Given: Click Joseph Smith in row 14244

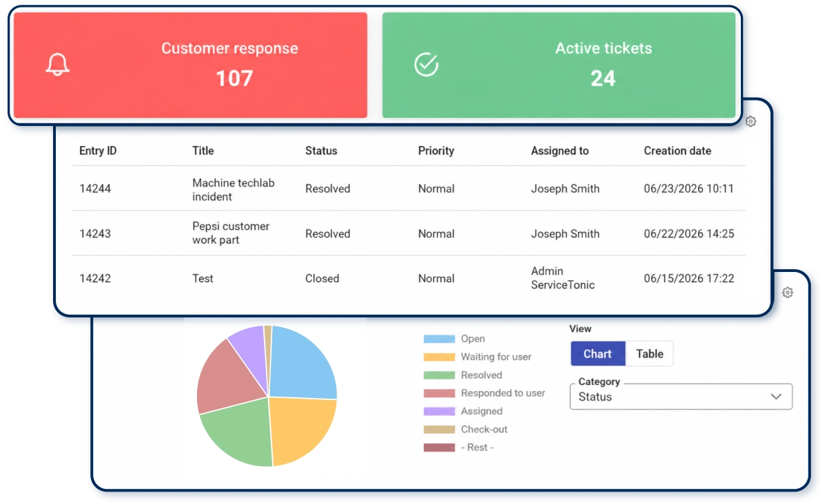Looking at the screenshot, I should 565,189.
